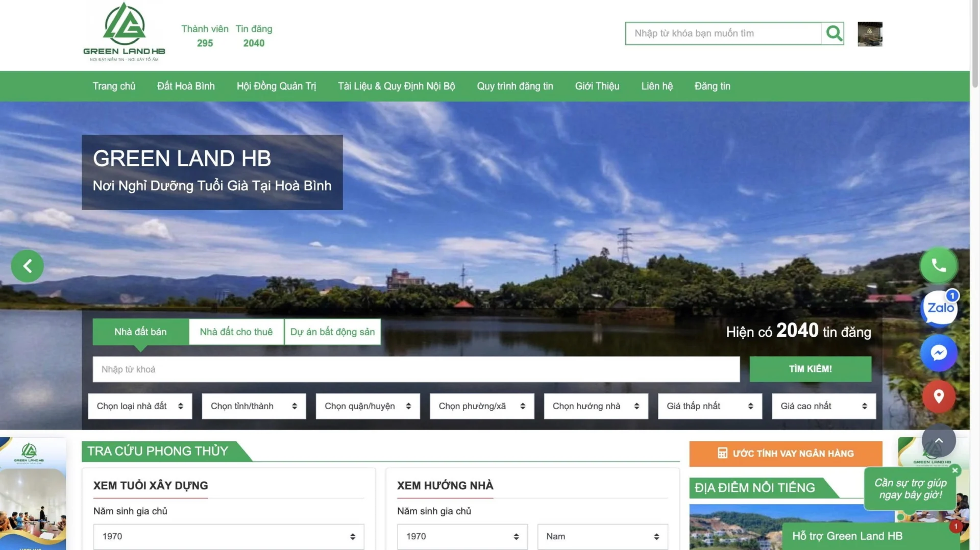Click the 'Cần sự trợ giúp' bubble

910,489
